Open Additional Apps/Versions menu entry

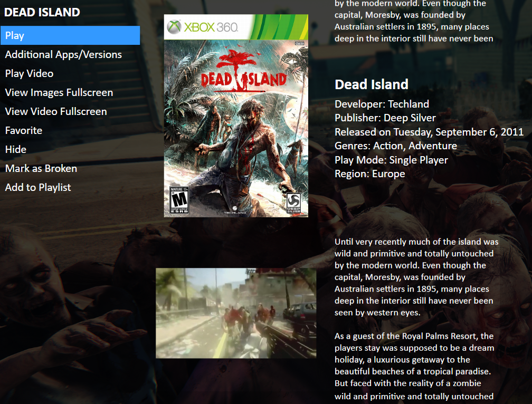(63, 54)
